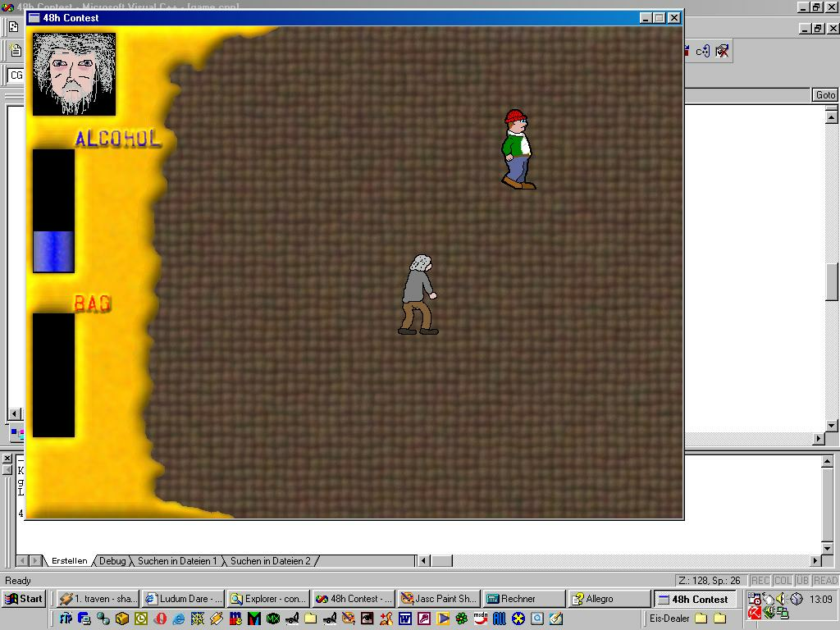Screen dimensions: 840x630
Task: Click the red-capped man in green jacket
Action: (x=517, y=149)
